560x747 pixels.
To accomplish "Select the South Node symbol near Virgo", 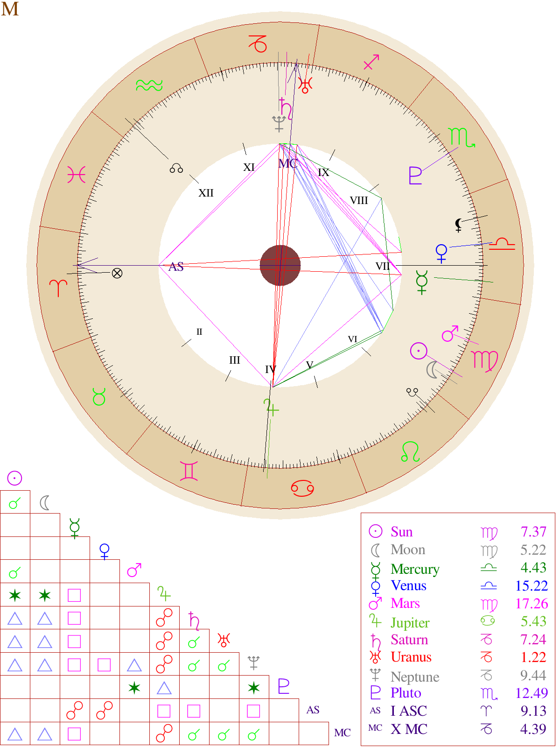I will pyautogui.click(x=412, y=392).
